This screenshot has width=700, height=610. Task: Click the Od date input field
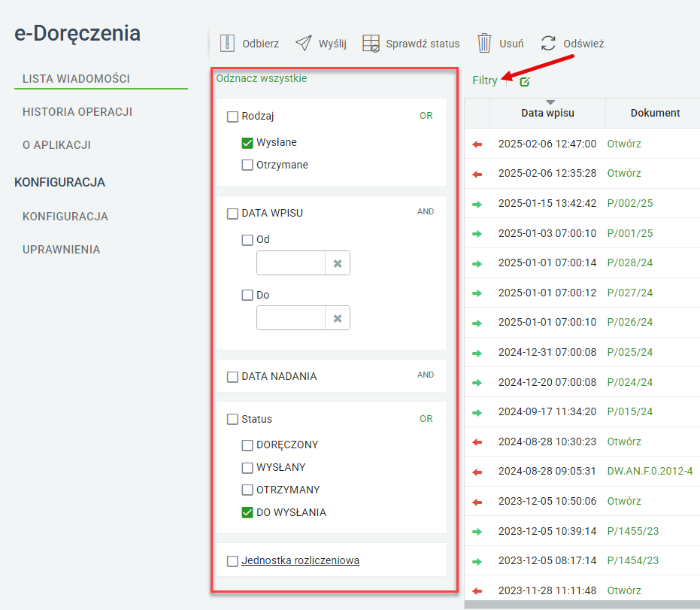[291, 263]
